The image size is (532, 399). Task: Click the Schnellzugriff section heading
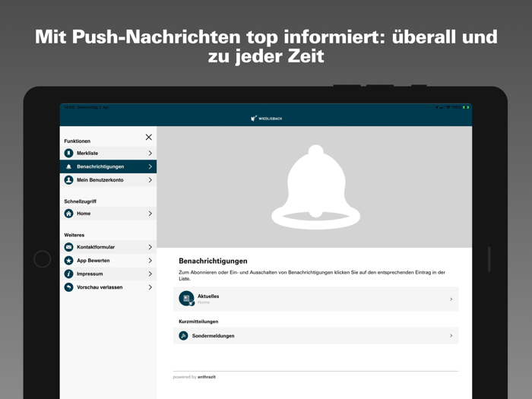click(x=80, y=201)
